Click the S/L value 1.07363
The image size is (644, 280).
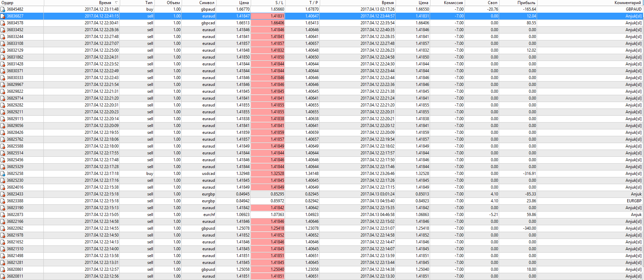click(x=277, y=215)
